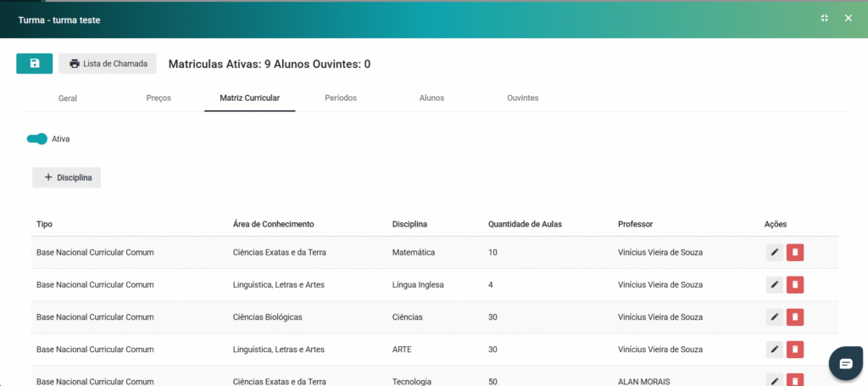Toggle the Ativa switch
The height and width of the screenshot is (386, 868).
point(37,139)
